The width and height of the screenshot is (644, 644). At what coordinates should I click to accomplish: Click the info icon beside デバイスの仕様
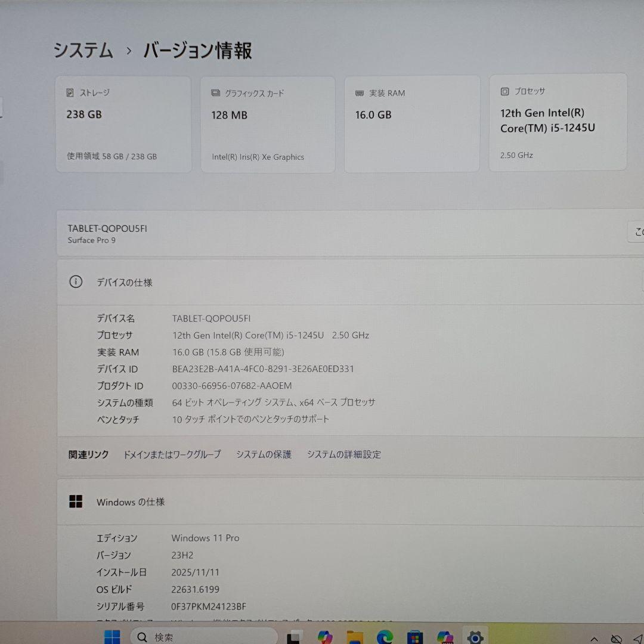tap(75, 281)
